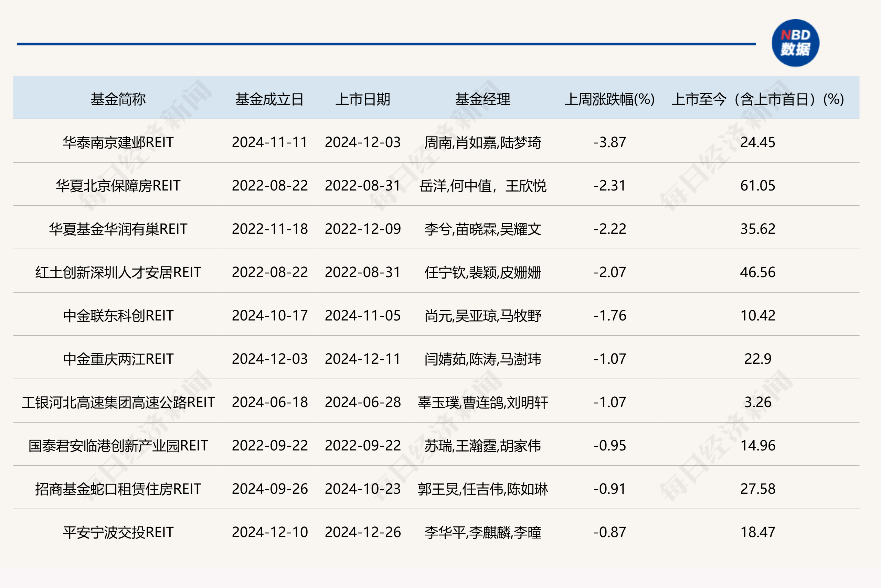The height and width of the screenshot is (588, 881).
Task: Select since-listing value 18.47
Action: [757, 533]
